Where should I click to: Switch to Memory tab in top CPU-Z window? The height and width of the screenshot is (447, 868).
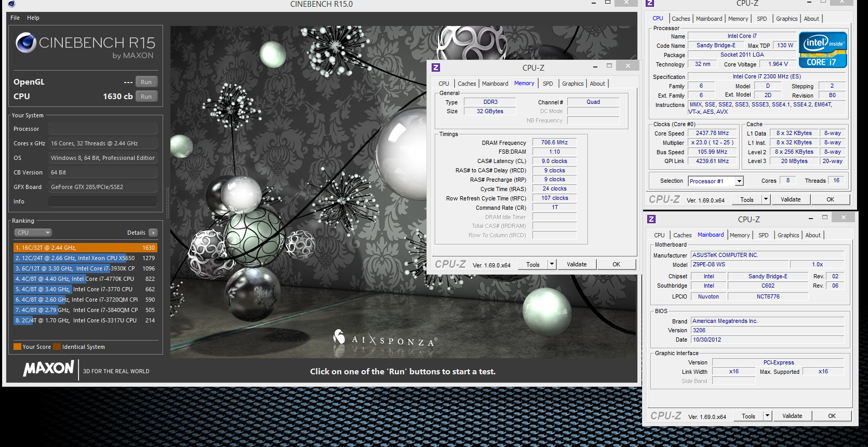coord(738,19)
